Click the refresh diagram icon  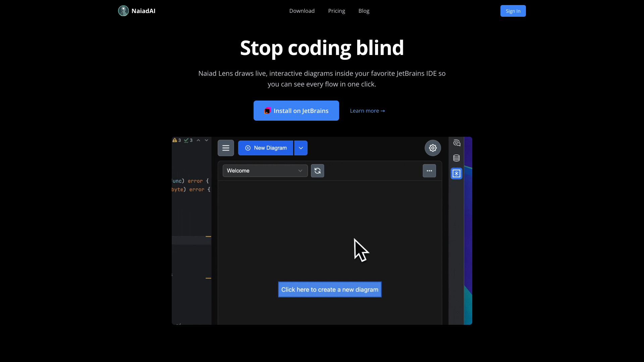click(317, 171)
